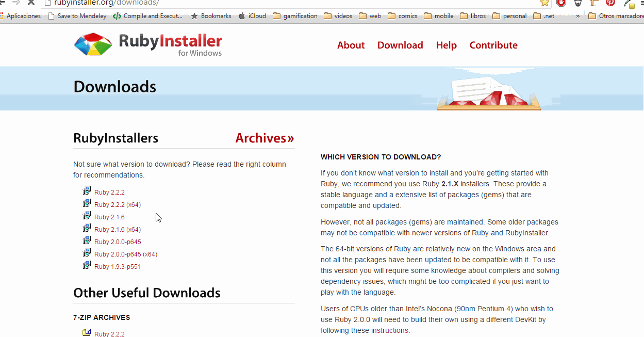Click the installer icon beside Ruby 2.1.6
The width and height of the screenshot is (644, 337).
(x=87, y=216)
